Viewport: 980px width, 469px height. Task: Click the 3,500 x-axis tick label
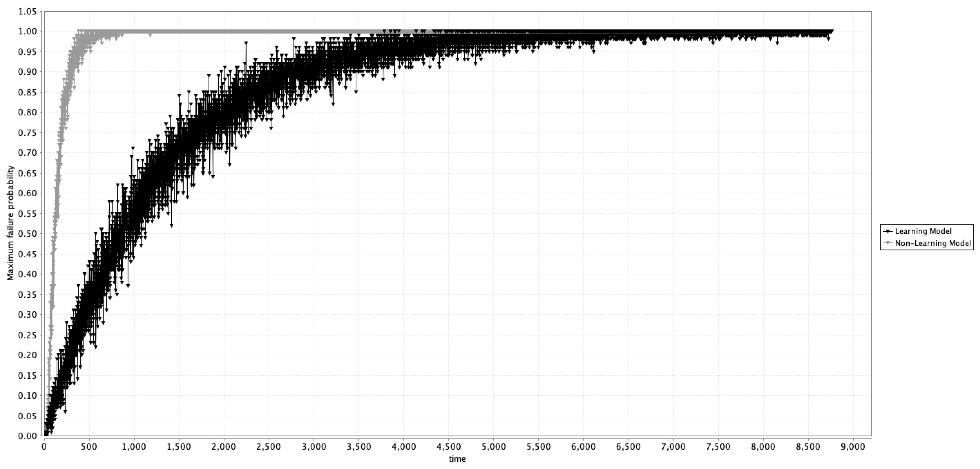pos(359,447)
